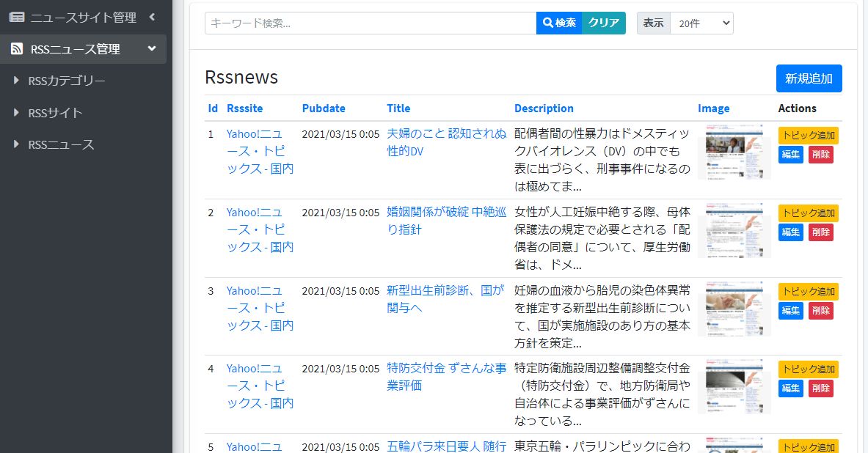The height and width of the screenshot is (453, 868).
Task: Click the news site management icon
Action: click(16, 17)
